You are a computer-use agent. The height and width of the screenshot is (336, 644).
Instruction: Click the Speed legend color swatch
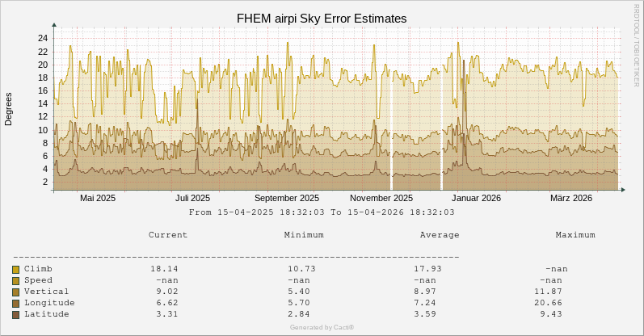click(x=15, y=280)
